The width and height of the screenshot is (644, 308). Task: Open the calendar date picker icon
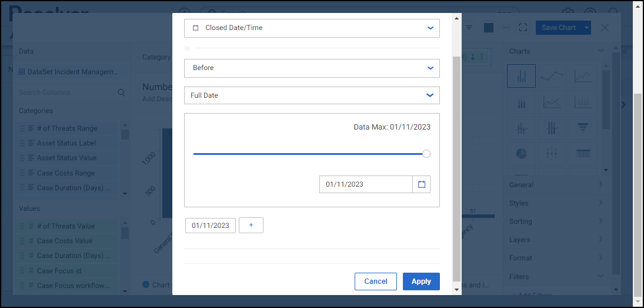click(x=422, y=184)
